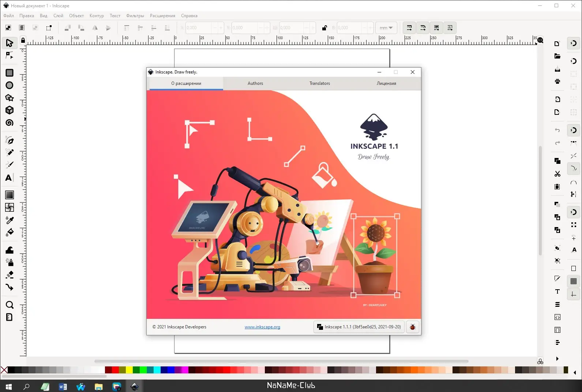Select the Star and polygon tool
Screen dimensions: 582x392
10,98
